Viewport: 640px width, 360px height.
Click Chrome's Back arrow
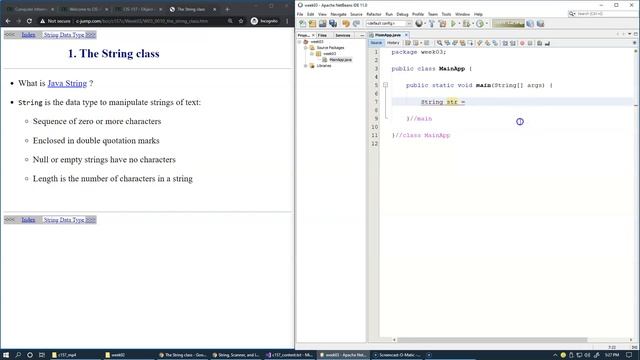click(8, 21)
